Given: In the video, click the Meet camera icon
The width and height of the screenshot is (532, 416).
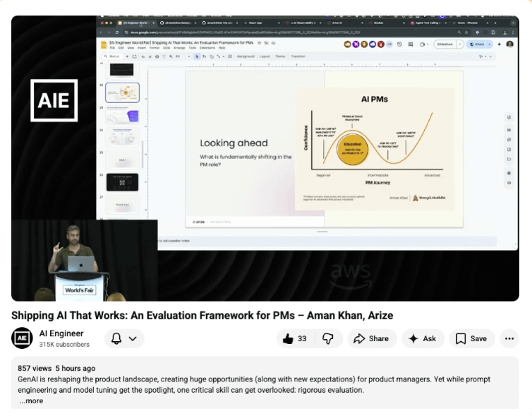Looking at the screenshot, I should click(x=423, y=44).
